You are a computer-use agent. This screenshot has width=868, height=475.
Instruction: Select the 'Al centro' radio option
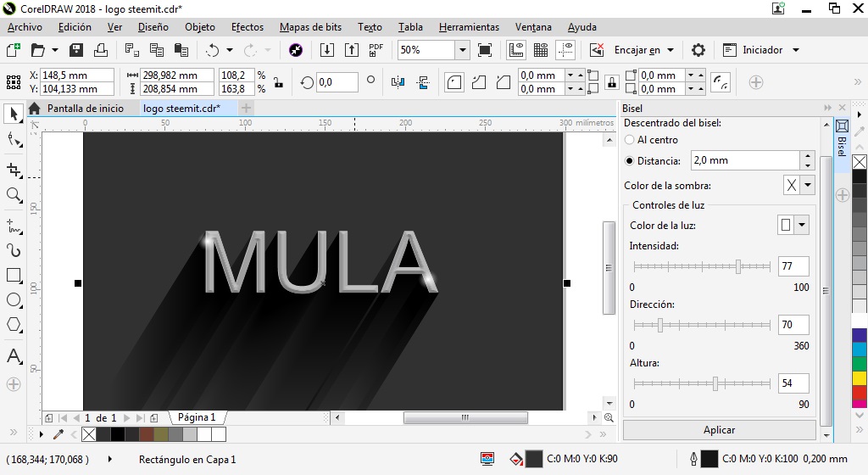pos(629,140)
